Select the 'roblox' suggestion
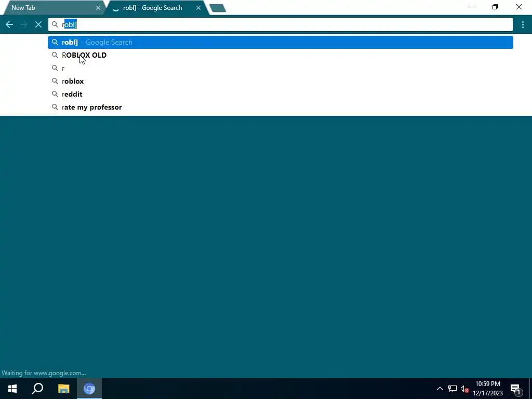Image resolution: width=532 pixels, height=399 pixels. tap(280, 81)
